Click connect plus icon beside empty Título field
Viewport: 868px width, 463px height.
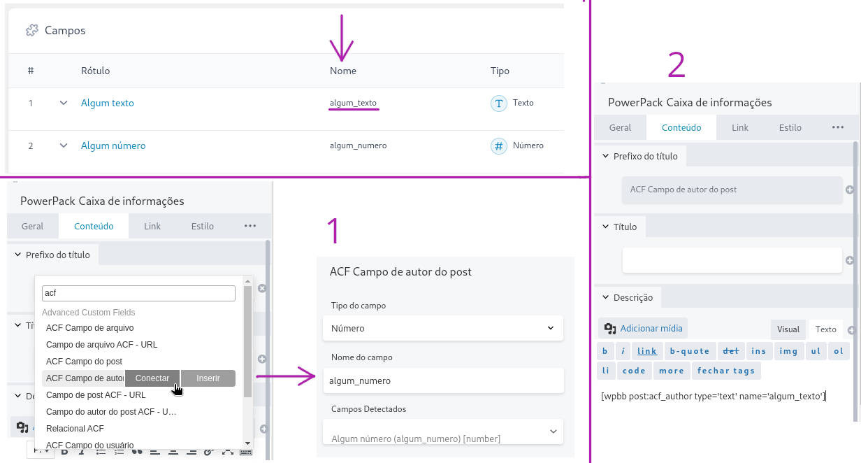pyautogui.click(x=850, y=260)
